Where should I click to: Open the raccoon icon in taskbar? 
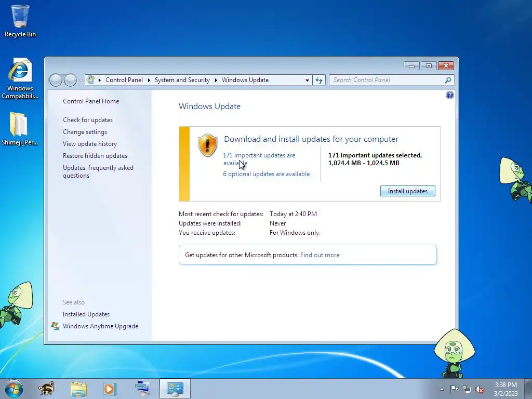point(46,389)
